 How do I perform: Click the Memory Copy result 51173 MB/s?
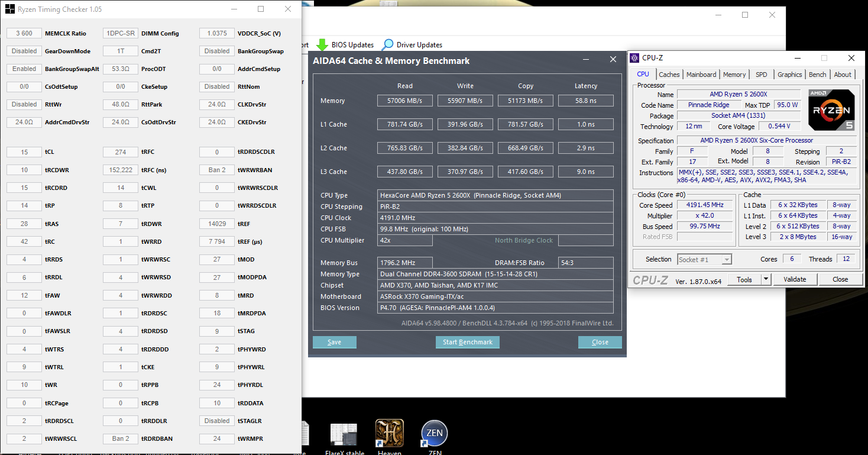point(526,101)
